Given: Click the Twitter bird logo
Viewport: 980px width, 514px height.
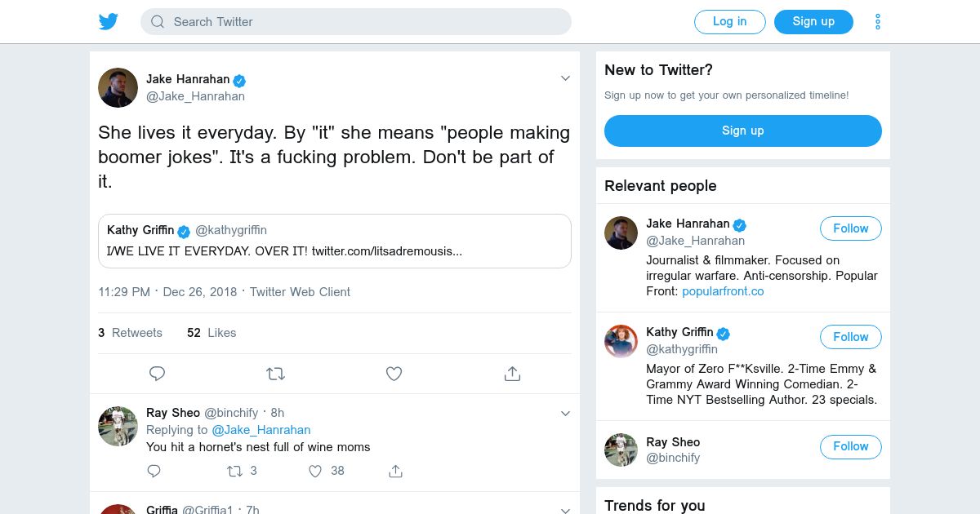Looking at the screenshot, I should pyautogui.click(x=109, y=22).
